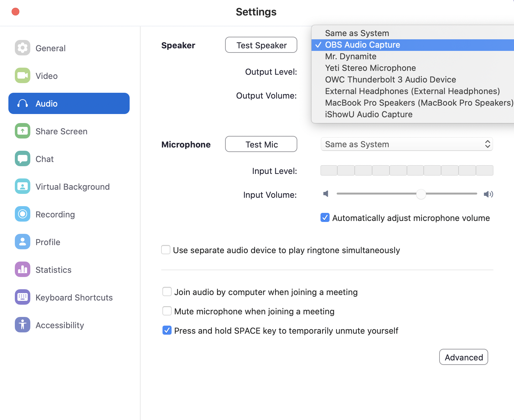Select MacBook Pro Speakers option

(x=419, y=103)
